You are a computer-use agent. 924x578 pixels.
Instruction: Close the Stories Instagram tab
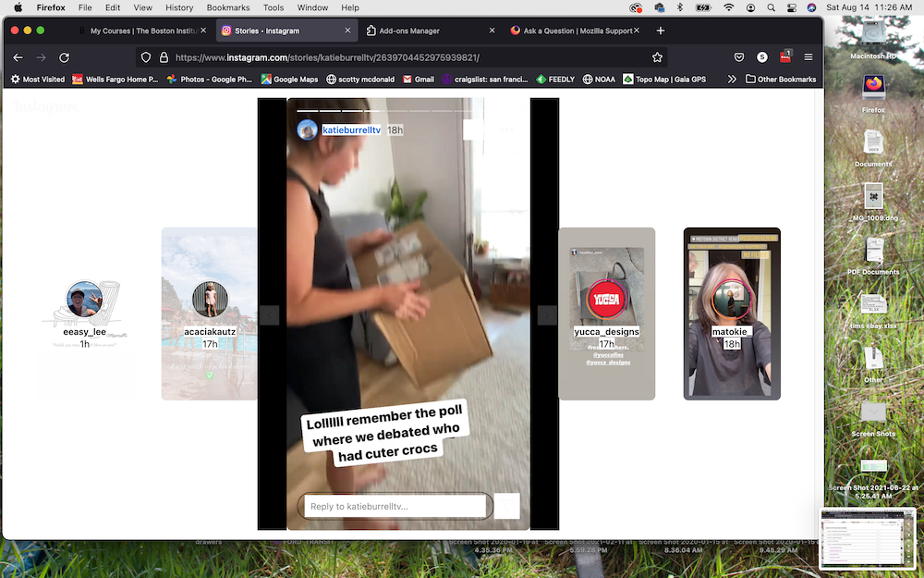pyautogui.click(x=347, y=31)
